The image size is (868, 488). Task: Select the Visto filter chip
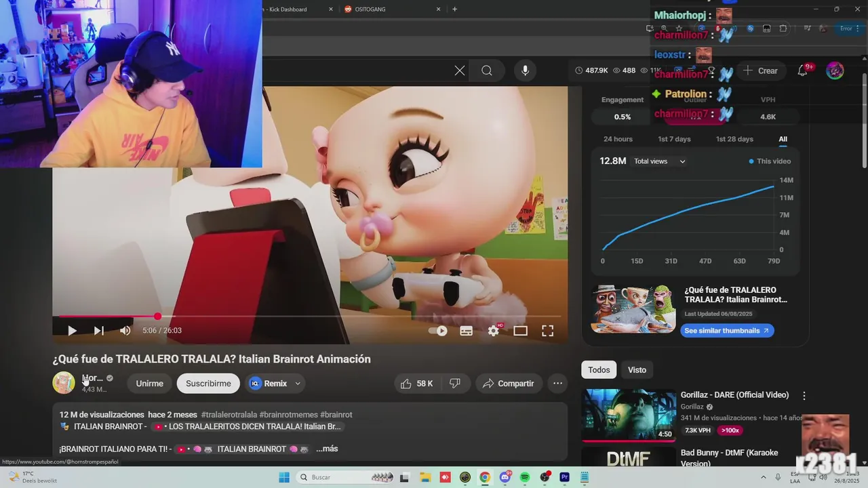[x=637, y=369]
